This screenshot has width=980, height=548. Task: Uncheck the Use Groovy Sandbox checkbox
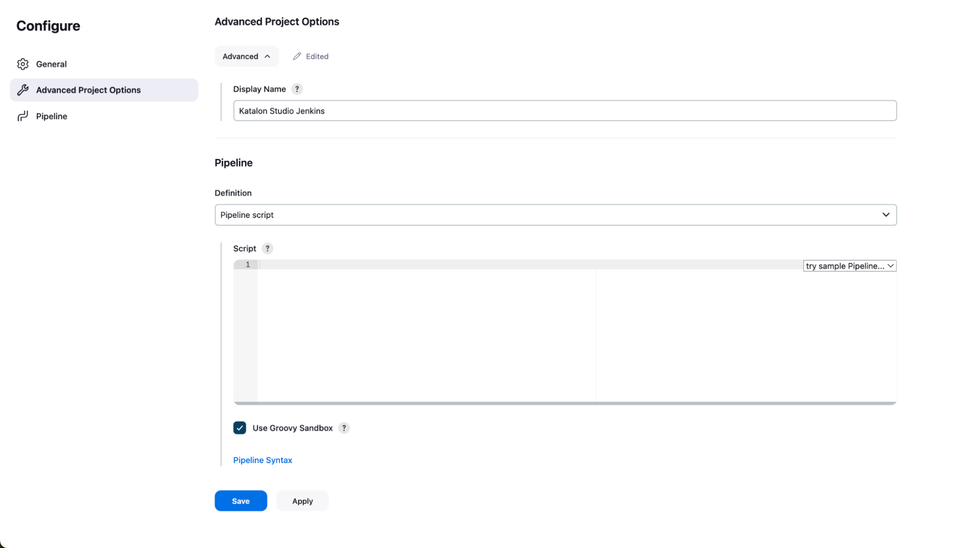click(240, 428)
